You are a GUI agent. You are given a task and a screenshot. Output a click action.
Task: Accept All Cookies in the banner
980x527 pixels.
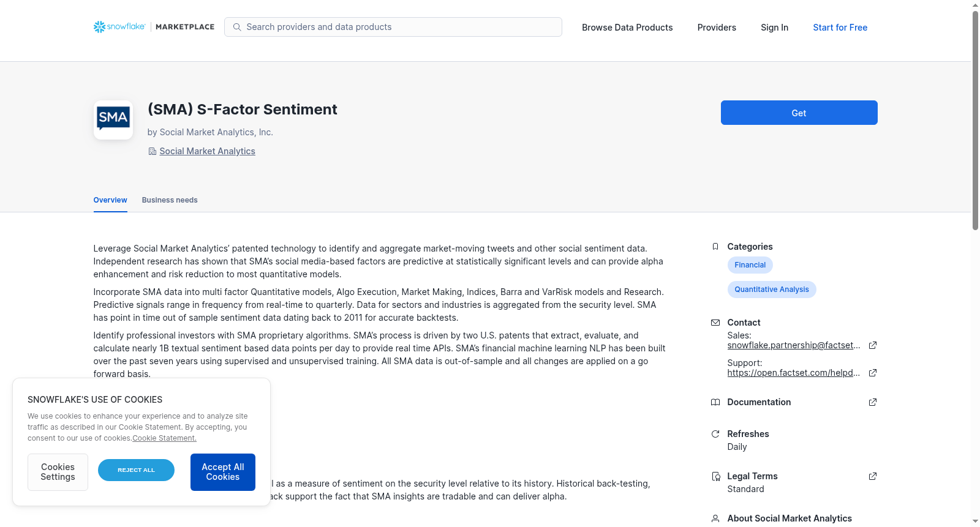pyautogui.click(x=223, y=472)
